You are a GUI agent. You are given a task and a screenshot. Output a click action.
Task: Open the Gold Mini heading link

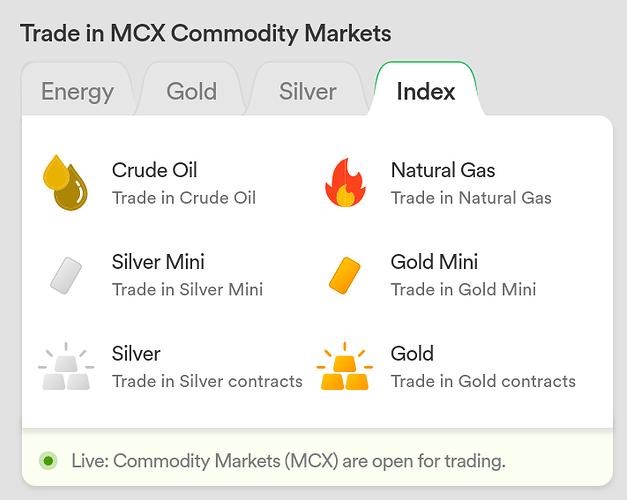pyautogui.click(x=434, y=262)
